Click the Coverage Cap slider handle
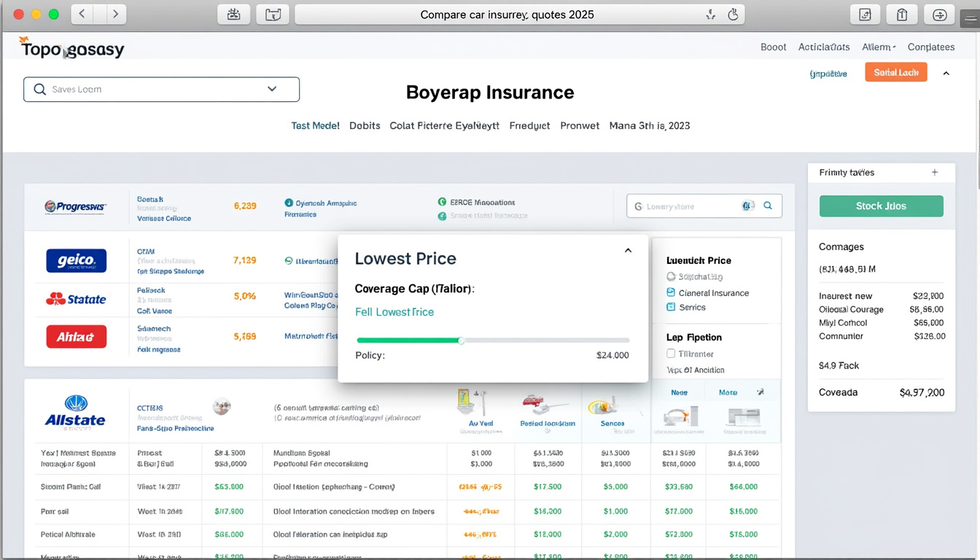The height and width of the screenshot is (560, 980). tap(461, 341)
